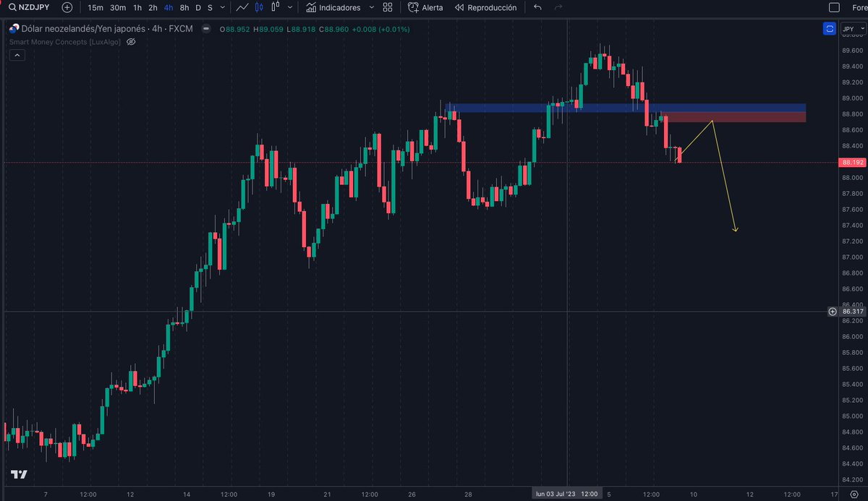
Task: Click the 88.192 current price label
Action: point(853,163)
